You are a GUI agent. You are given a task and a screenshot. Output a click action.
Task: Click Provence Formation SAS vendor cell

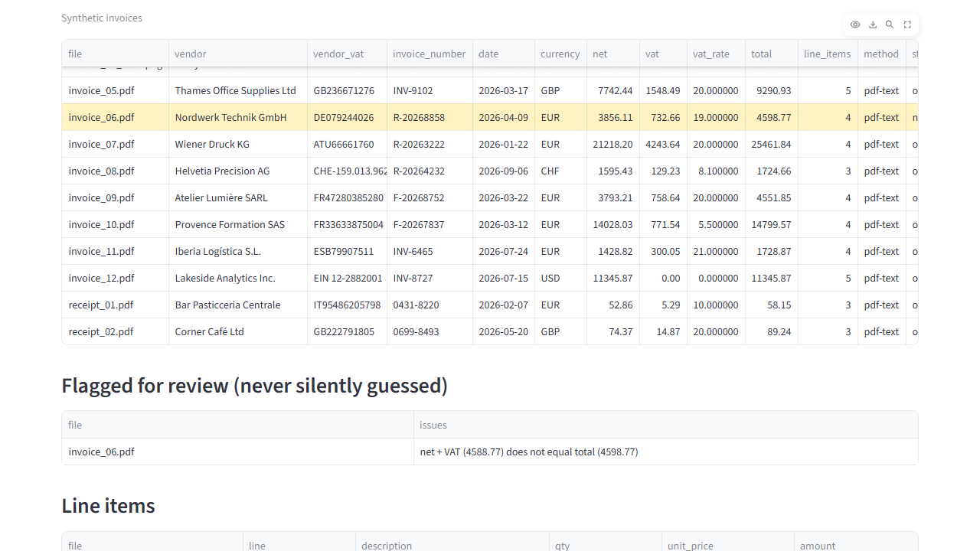(x=238, y=224)
